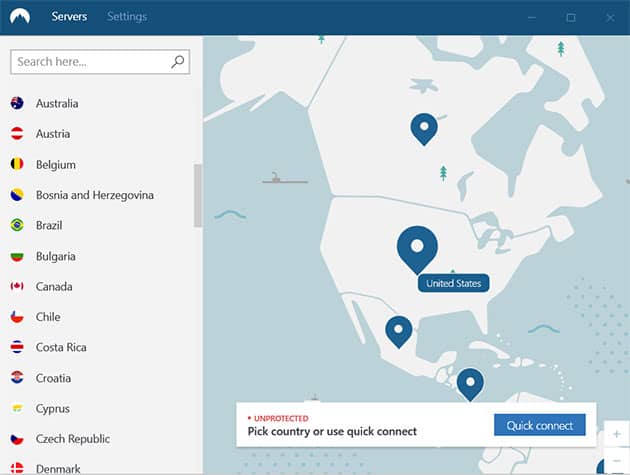
Task: Click the United States map label
Action: tap(454, 283)
